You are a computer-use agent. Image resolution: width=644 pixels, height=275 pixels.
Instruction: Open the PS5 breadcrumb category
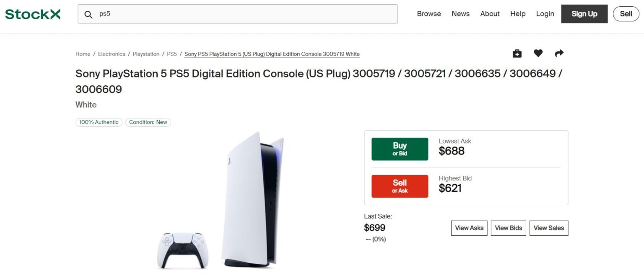click(172, 54)
